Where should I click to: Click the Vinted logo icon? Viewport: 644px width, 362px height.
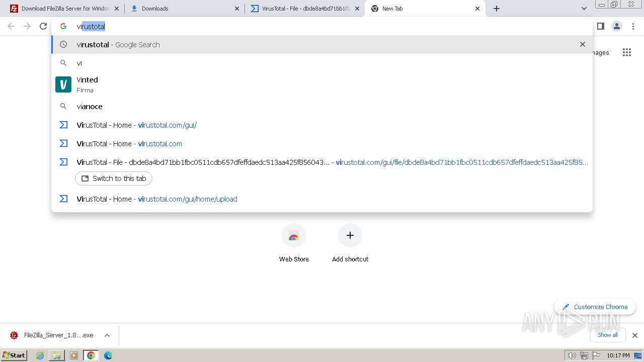(63, 84)
